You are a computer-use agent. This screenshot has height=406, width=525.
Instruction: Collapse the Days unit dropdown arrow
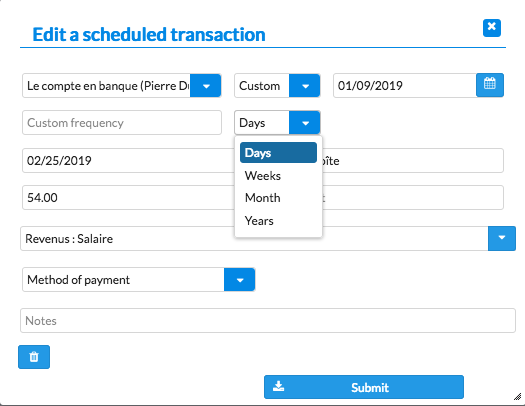pyautogui.click(x=305, y=123)
